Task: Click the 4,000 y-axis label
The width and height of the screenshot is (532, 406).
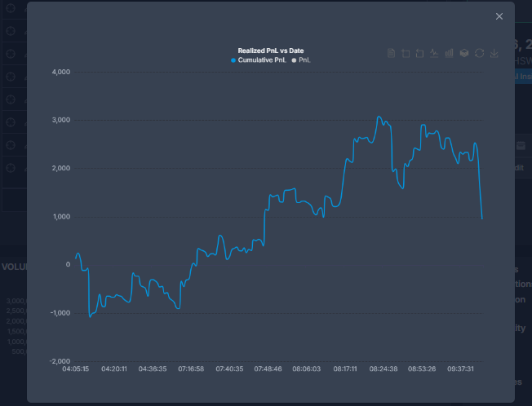Action: 61,72
